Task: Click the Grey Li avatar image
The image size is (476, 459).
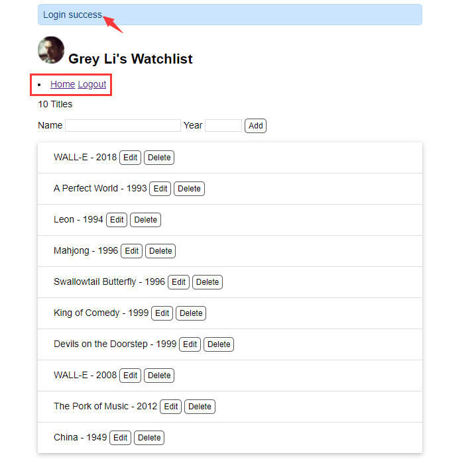Action: (51, 50)
